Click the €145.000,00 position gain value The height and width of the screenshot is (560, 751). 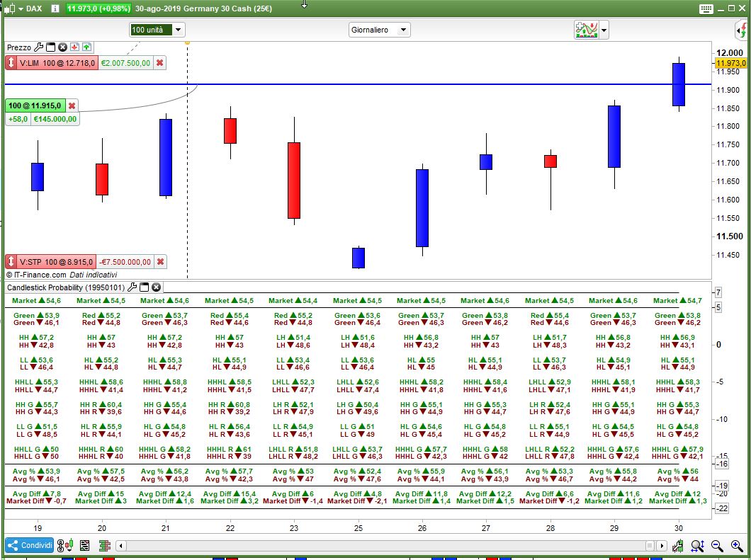55,119
